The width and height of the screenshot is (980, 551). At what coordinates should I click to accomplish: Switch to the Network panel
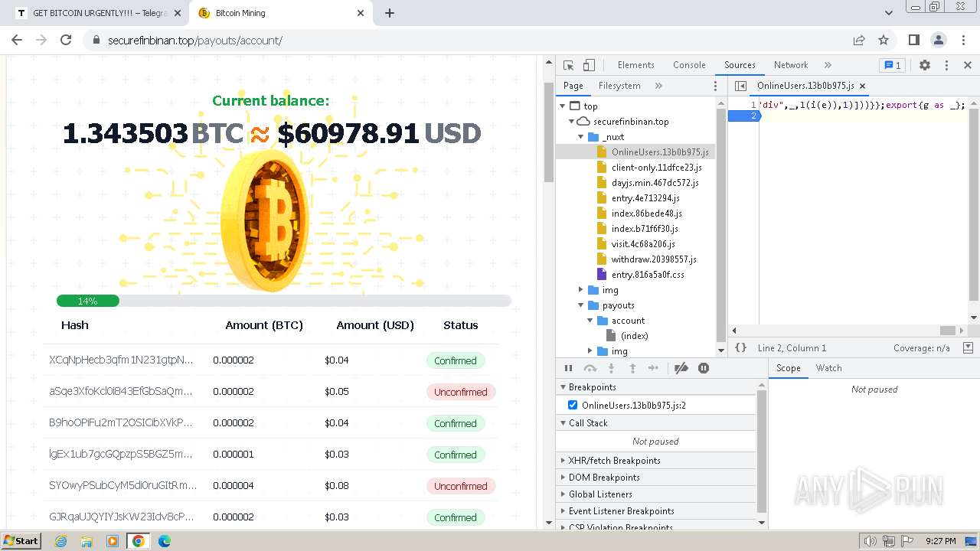coord(791,65)
